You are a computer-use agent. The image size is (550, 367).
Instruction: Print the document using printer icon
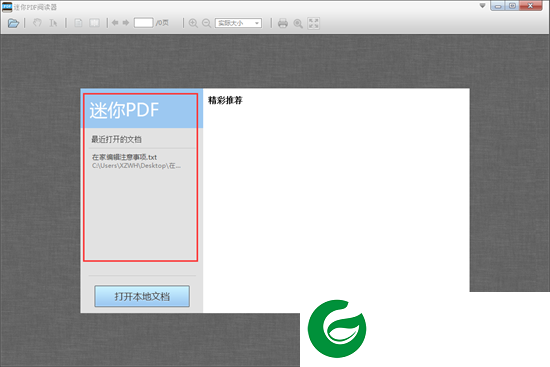283,23
